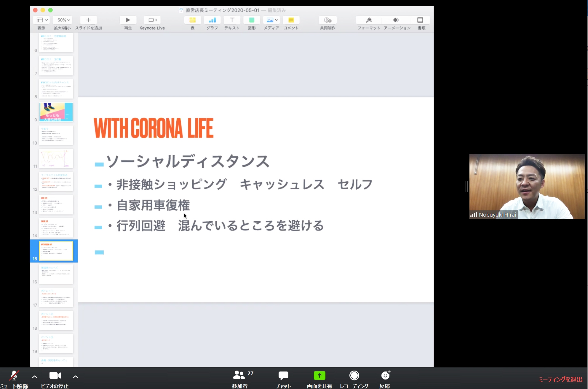Click ミーティングを退出 to leave meeting
The width and height of the screenshot is (588, 389).
tap(560, 379)
